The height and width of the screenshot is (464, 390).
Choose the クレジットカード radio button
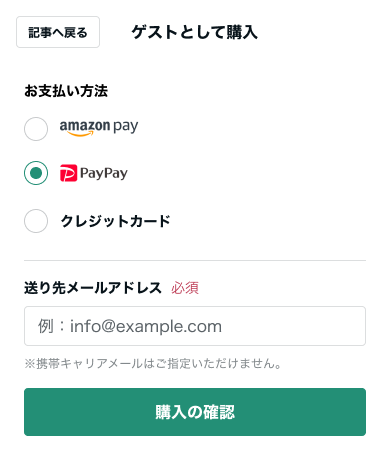coord(36,221)
